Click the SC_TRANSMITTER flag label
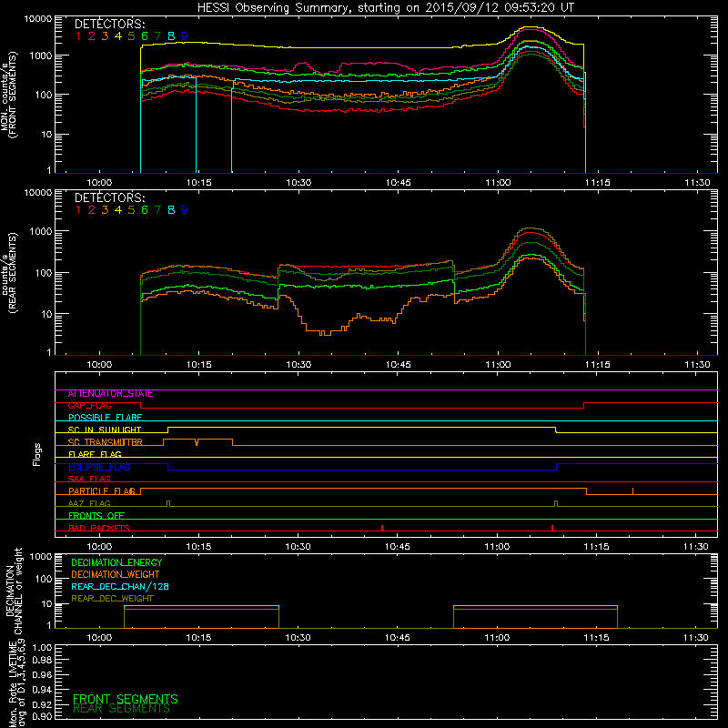This screenshot has width=728, height=728. pyautogui.click(x=105, y=442)
